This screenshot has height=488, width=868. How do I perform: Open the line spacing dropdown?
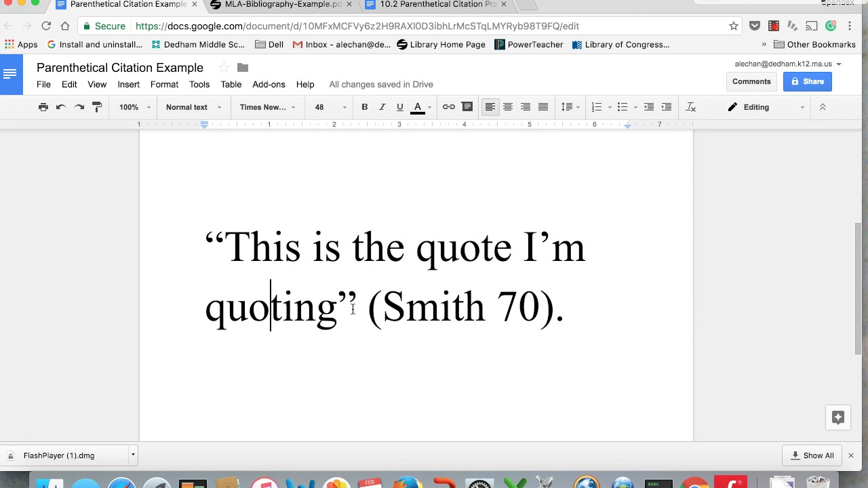(570, 107)
